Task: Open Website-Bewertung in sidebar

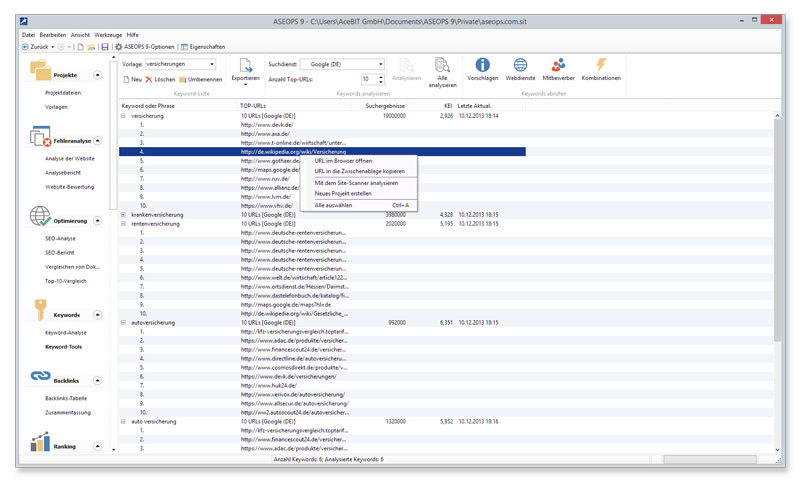Action: pos(69,187)
